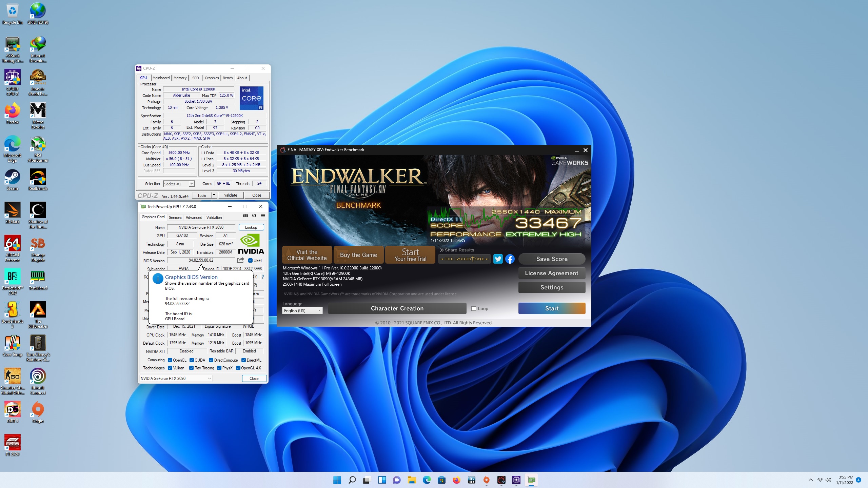Toggle OpenCL checkbox in GPU-Z
This screenshot has height=488, width=868.
pyautogui.click(x=170, y=360)
